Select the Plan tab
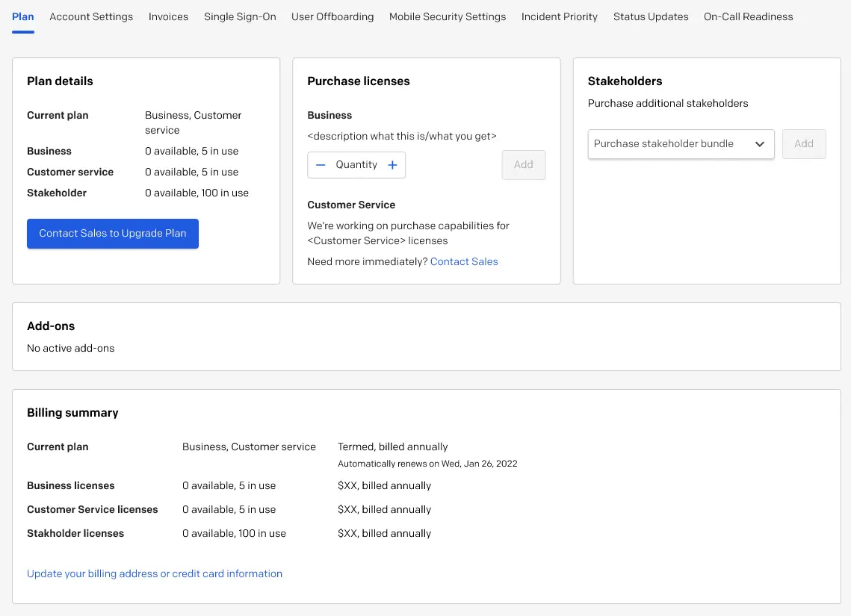Screen dimensions: 851x616 coord(23,17)
